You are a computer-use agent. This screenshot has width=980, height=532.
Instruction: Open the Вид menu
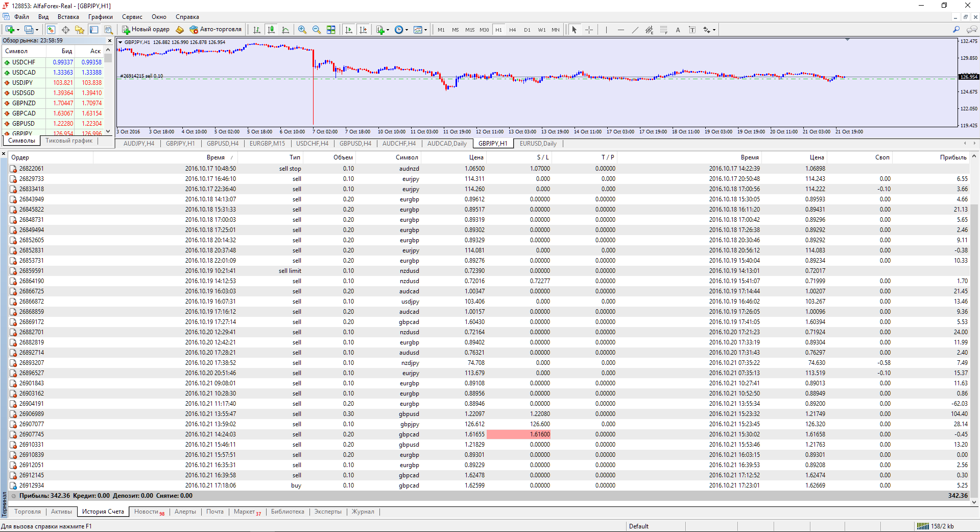43,17
